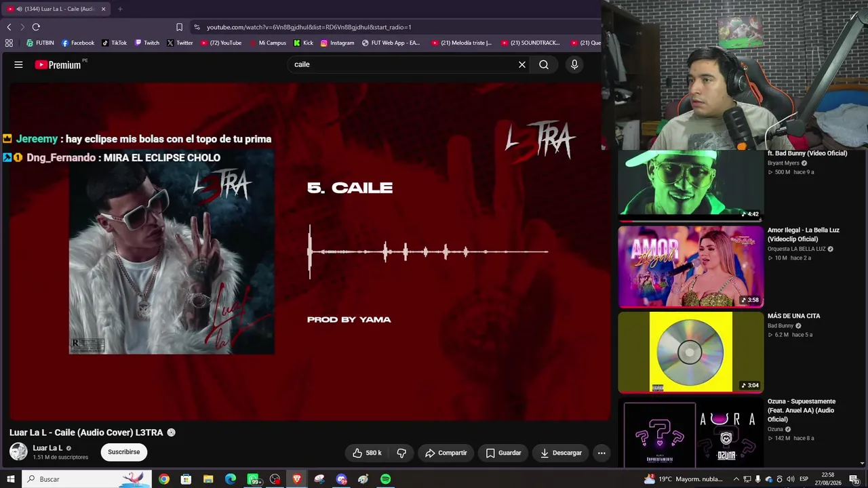Like the video with thumbs up
Screen dimensions: 868x488
(366, 453)
